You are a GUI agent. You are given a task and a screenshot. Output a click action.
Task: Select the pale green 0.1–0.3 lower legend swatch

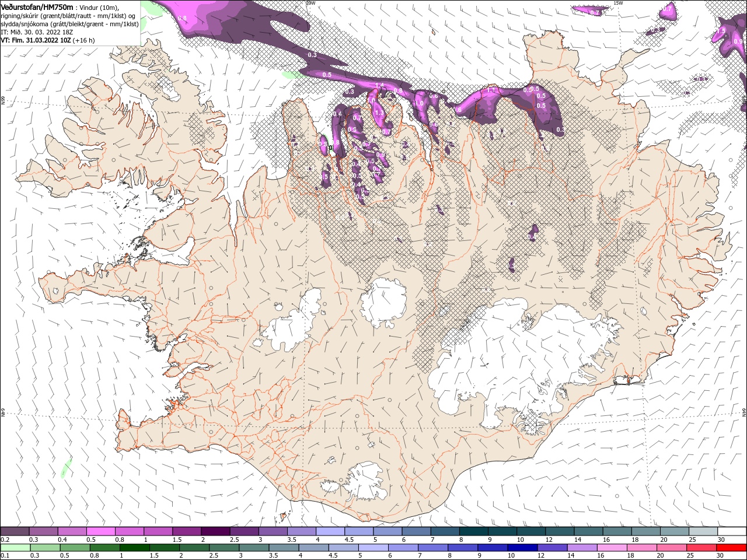point(16,548)
